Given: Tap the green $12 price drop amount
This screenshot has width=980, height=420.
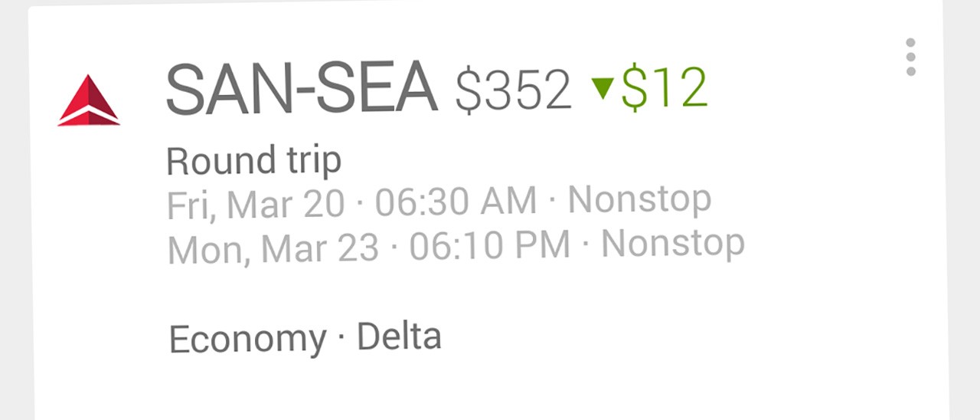Looking at the screenshot, I should 664,89.
